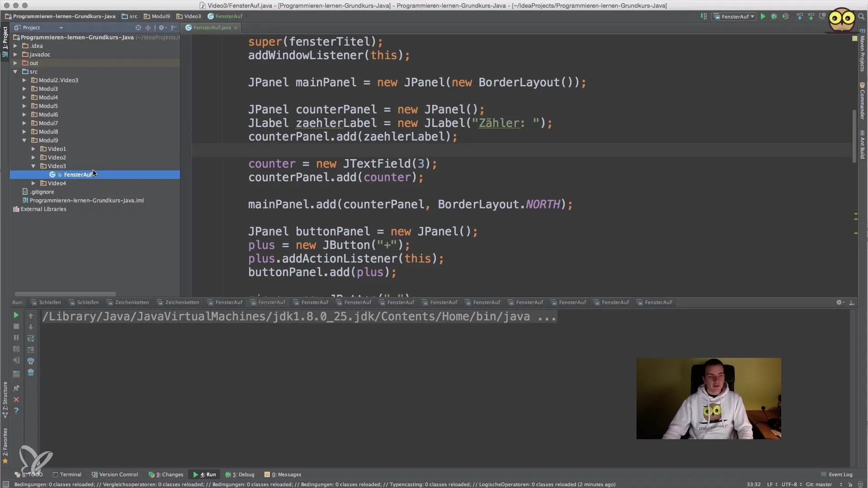
Task: Switch to FensterAuf.java editor tab
Action: 212,28
